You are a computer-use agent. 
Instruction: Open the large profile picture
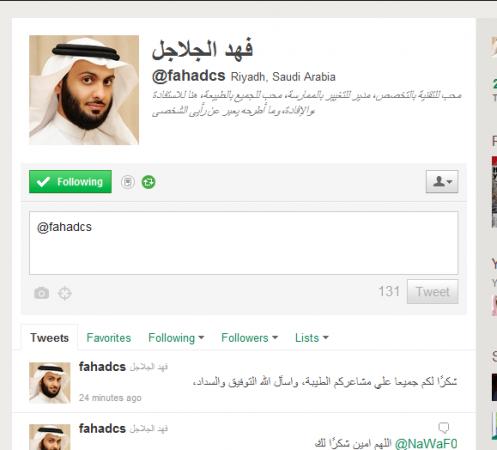coord(84,90)
